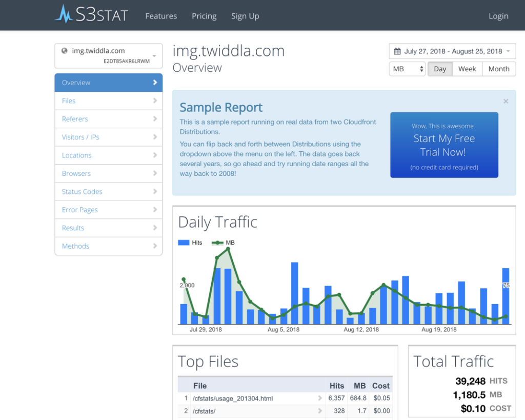Click the 1,180.5 MB total
Screen dimensions: 525x420
pos(469,395)
